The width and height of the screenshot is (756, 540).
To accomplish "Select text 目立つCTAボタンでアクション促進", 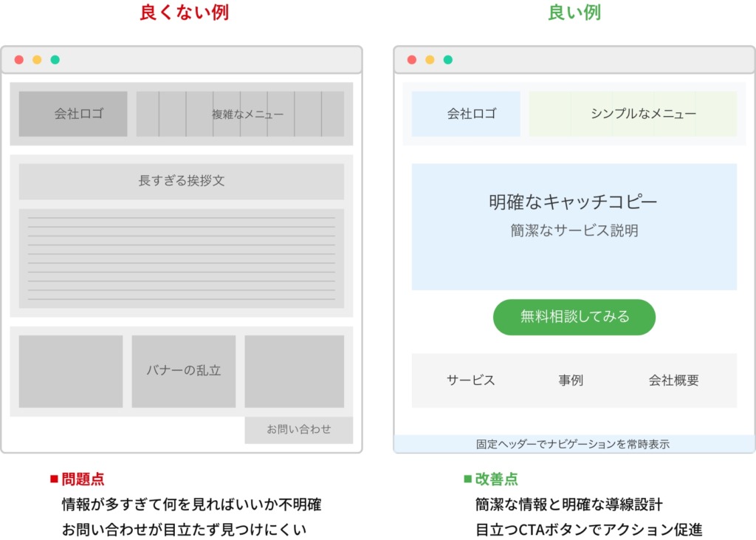I will coord(588,530).
